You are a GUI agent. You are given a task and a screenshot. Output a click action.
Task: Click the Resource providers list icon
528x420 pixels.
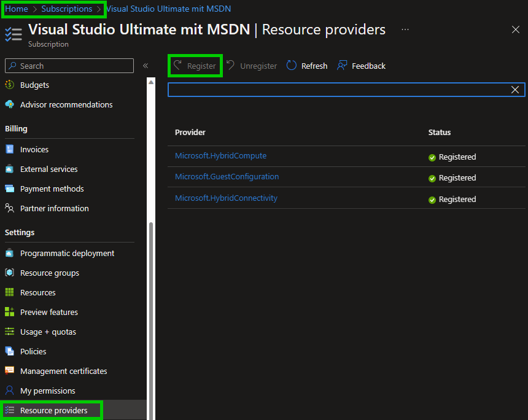[9, 410]
